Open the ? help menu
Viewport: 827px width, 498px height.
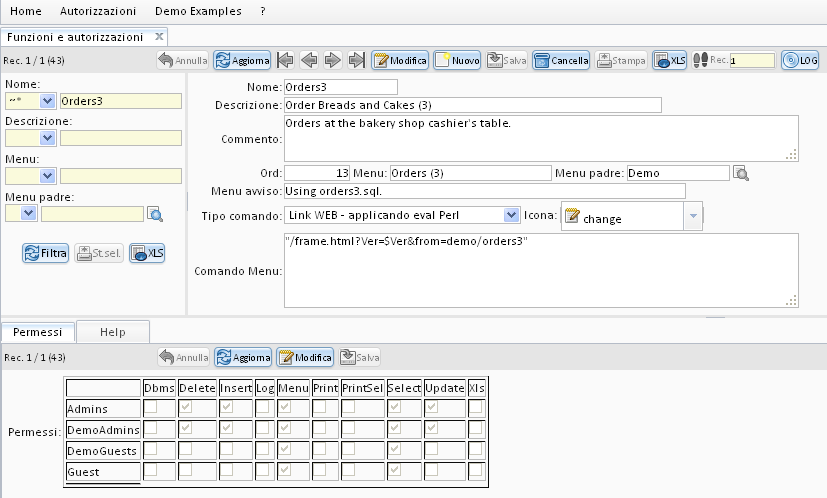point(263,11)
